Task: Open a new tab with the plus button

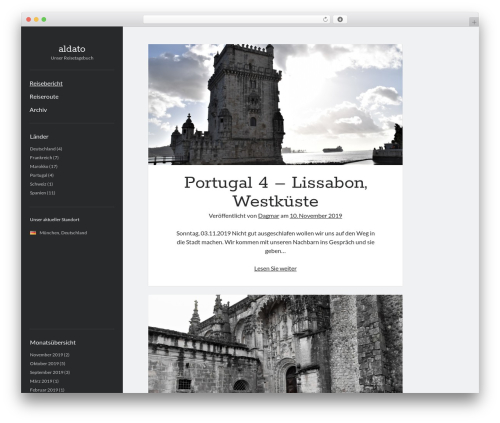Action: [474, 22]
